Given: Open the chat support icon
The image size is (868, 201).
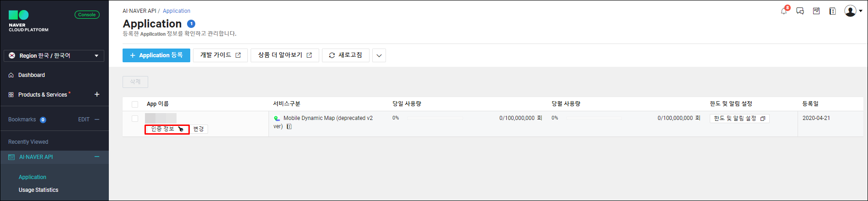Looking at the screenshot, I should tap(800, 11).
